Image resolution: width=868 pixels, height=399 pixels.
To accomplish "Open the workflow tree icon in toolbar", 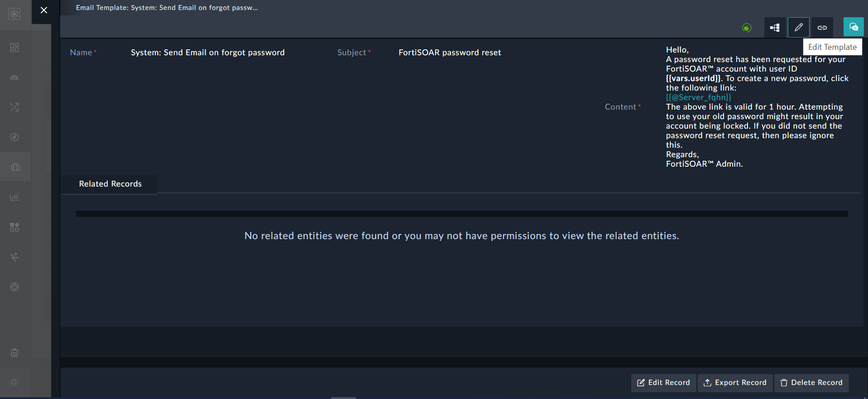I will 775,27.
